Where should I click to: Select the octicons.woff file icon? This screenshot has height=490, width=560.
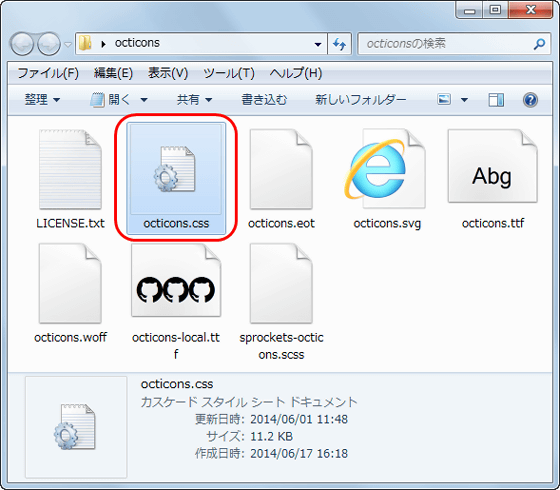(x=70, y=284)
